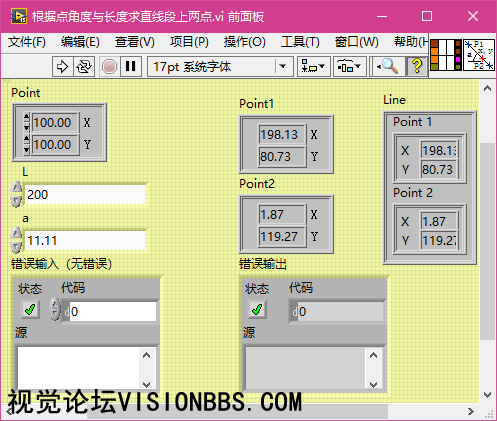This screenshot has height=421, width=497.
Task: Open the Align Objects tool
Action: [x=313, y=67]
